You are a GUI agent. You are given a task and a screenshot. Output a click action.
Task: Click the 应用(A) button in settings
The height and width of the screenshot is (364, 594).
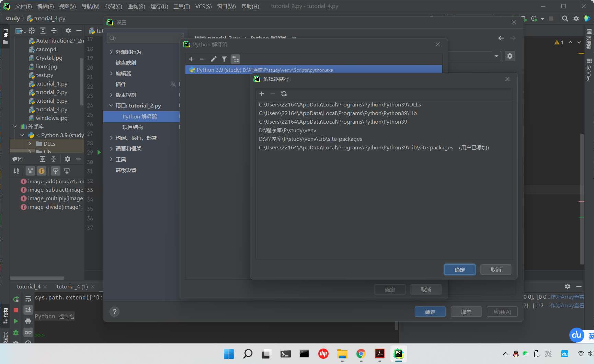click(502, 312)
